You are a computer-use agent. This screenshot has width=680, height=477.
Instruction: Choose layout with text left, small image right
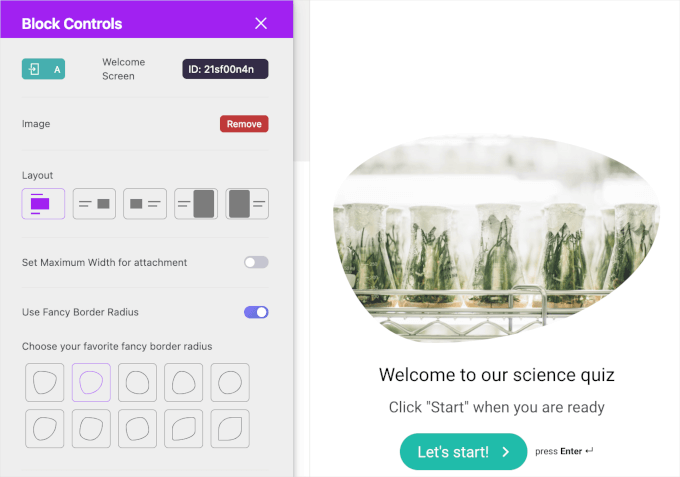click(x=94, y=204)
